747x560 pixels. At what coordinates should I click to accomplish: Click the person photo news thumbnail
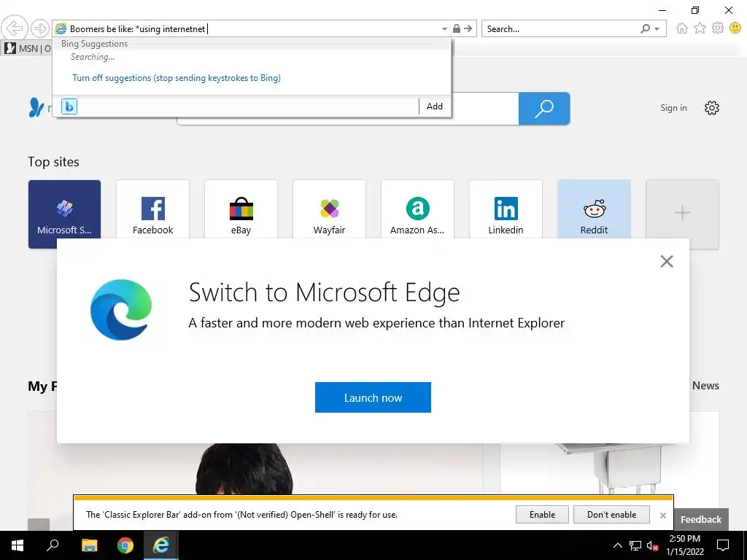[255, 469]
